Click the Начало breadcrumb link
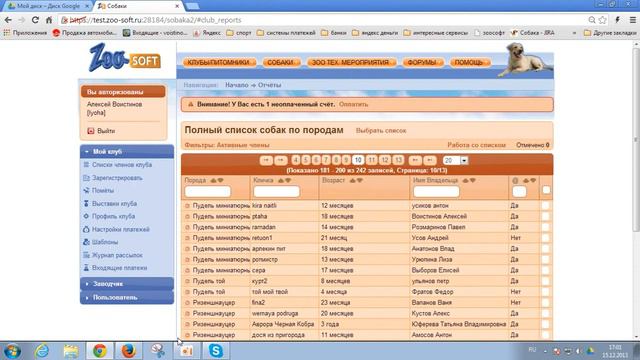 point(237,85)
